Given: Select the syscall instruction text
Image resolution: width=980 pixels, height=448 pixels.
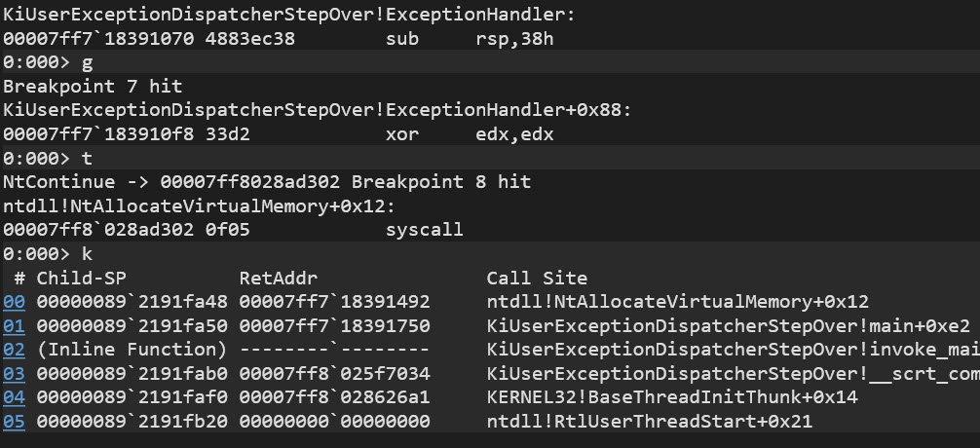Looking at the screenshot, I should click(x=425, y=230).
